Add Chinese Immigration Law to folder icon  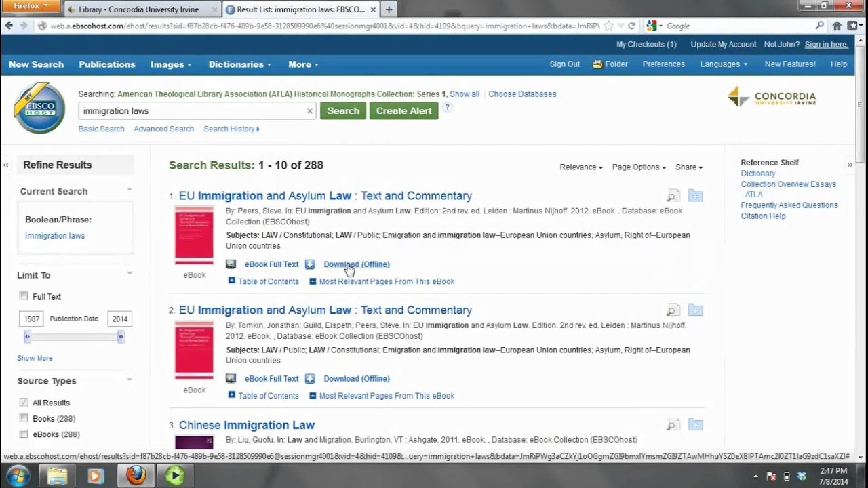coord(695,425)
